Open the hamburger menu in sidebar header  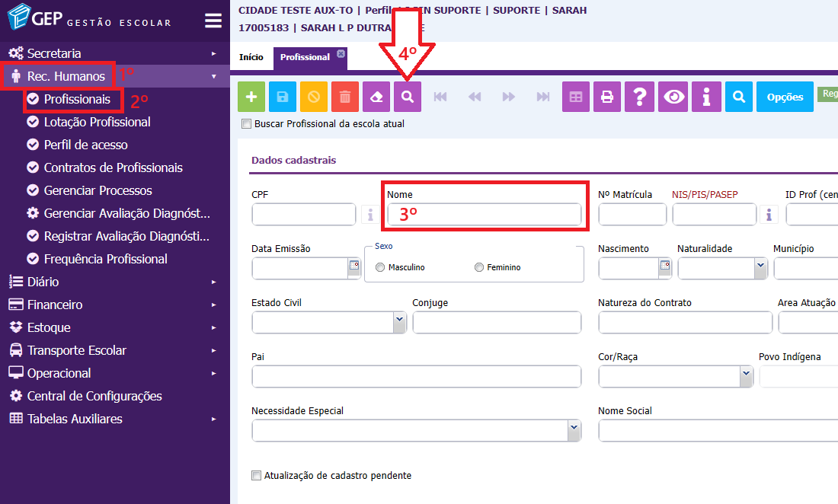pyautogui.click(x=213, y=21)
